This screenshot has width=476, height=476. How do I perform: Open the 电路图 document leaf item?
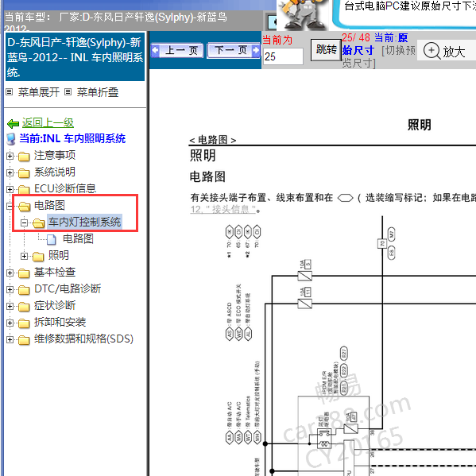[78, 239]
